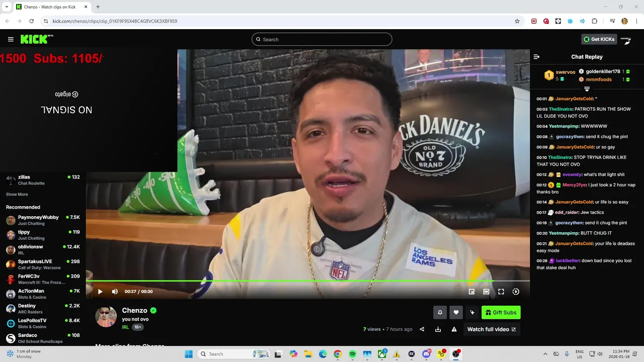Open OBS Studio from the taskbar
The width and height of the screenshot is (644, 362).
456,354
